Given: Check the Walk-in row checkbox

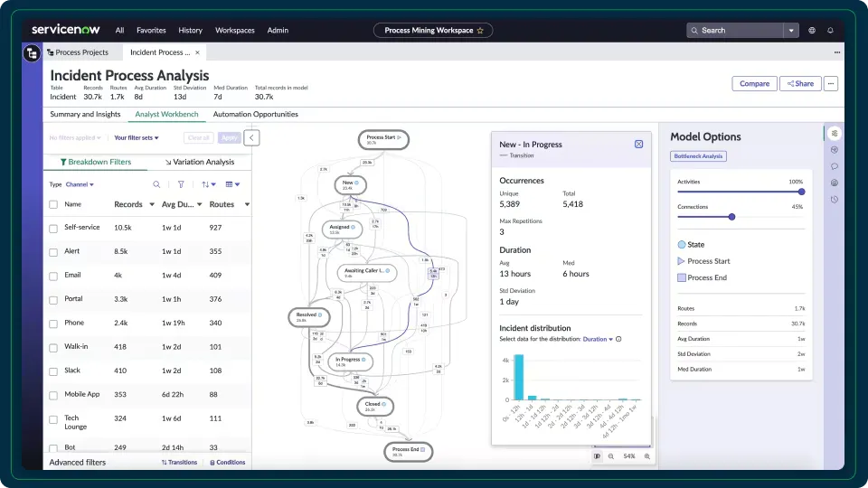Looking at the screenshot, I should [x=53, y=347].
